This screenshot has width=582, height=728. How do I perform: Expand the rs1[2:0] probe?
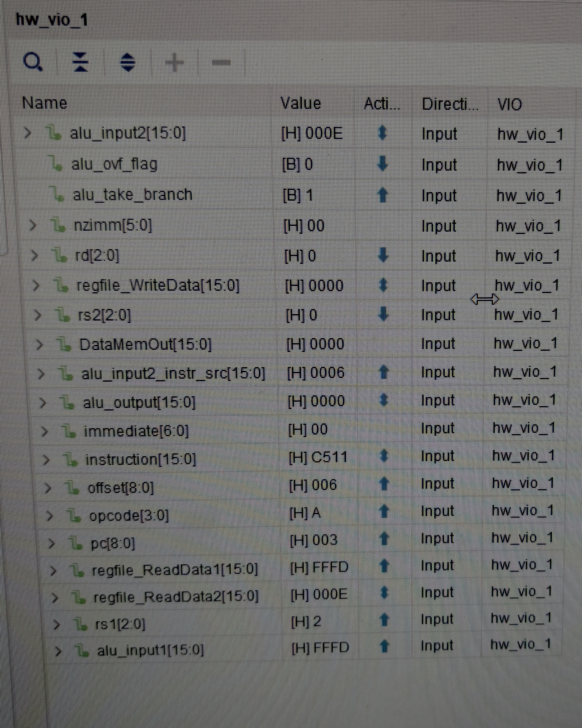pos(56,624)
